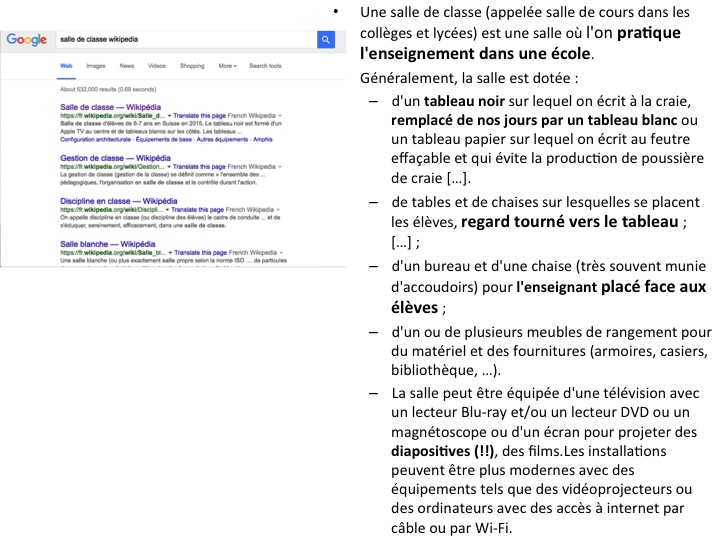The image size is (720, 540).
Task: Switch to the Images tab
Action: click(x=96, y=66)
